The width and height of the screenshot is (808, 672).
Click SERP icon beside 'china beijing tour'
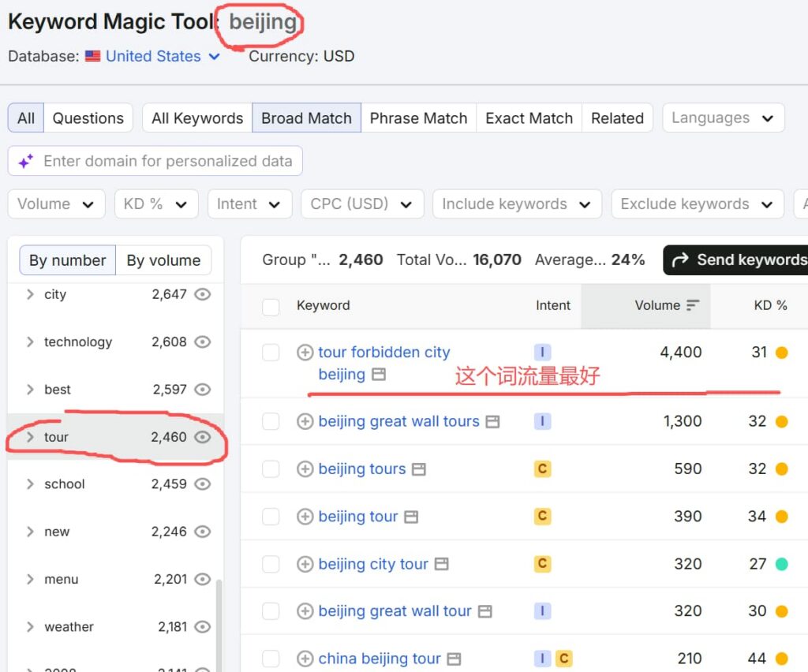click(x=454, y=659)
